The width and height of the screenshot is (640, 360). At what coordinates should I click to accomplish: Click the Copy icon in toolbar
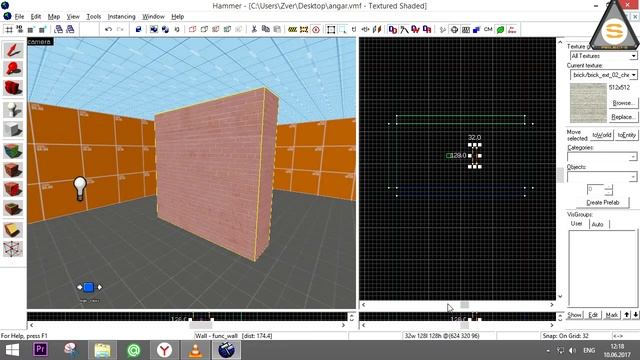tap(266, 29)
